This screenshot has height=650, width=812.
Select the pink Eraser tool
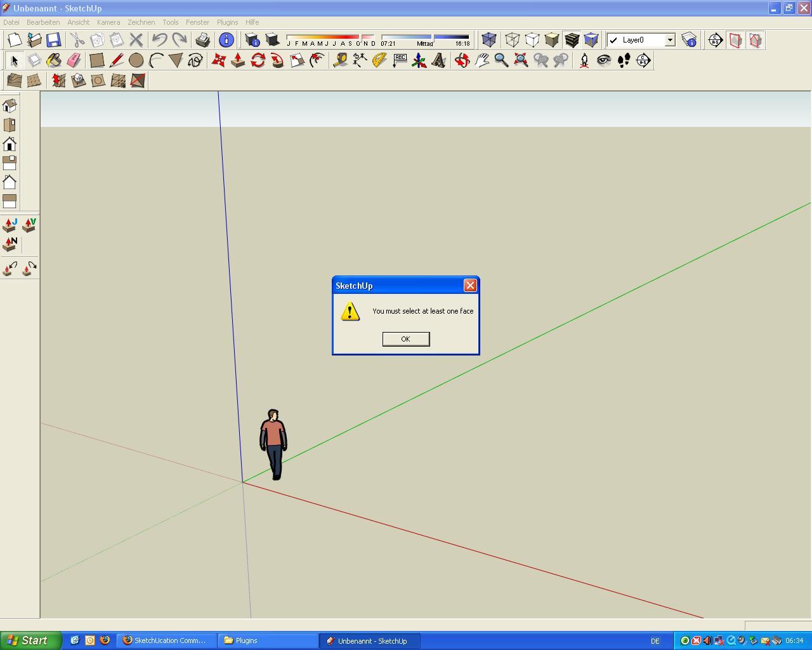[x=74, y=60]
